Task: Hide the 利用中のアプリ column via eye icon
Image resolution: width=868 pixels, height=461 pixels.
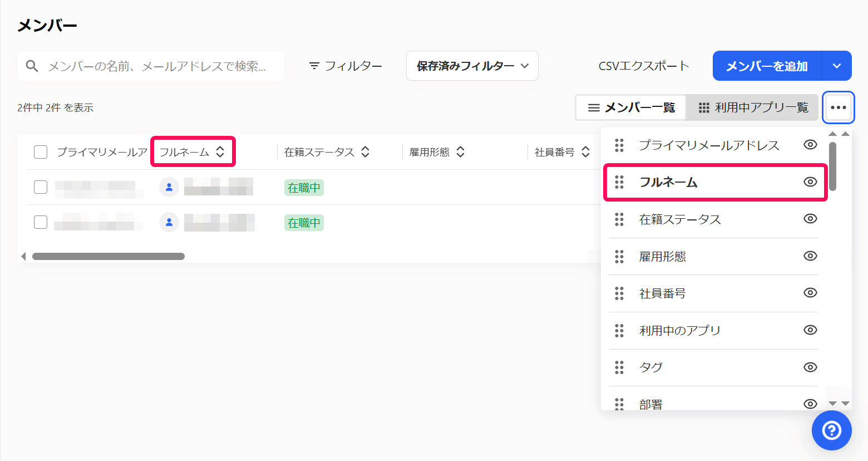Action: click(x=810, y=330)
